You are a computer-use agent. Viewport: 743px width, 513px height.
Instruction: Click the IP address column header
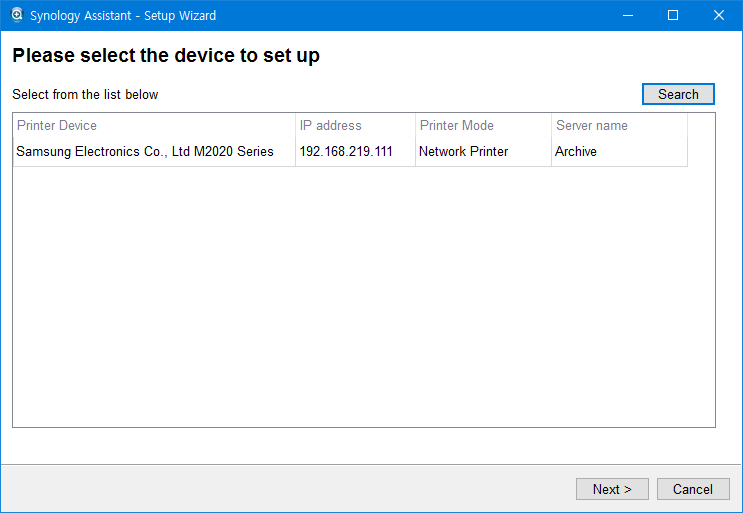331,125
